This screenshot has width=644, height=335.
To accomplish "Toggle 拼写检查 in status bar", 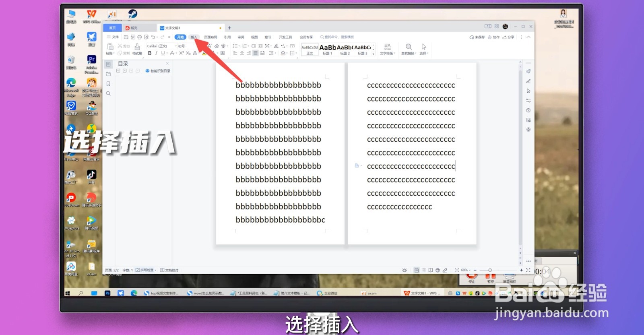I will 145,270.
